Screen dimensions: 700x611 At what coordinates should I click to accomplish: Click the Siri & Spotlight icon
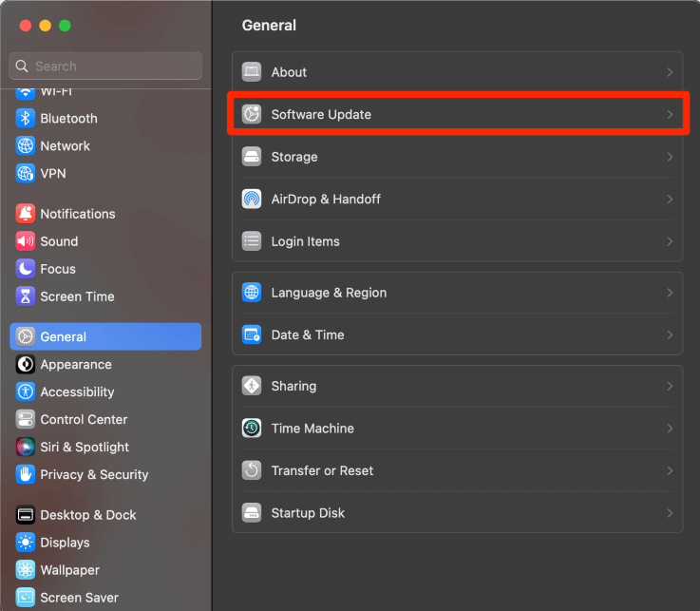[x=26, y=448]
